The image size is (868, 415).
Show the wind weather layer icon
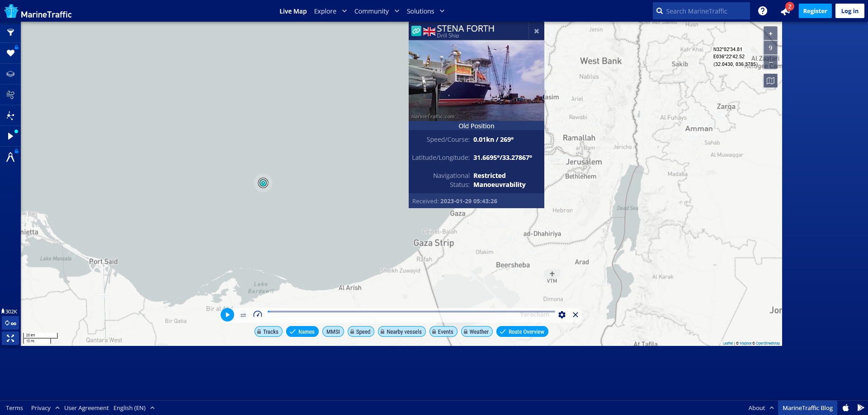pos(10,95)
